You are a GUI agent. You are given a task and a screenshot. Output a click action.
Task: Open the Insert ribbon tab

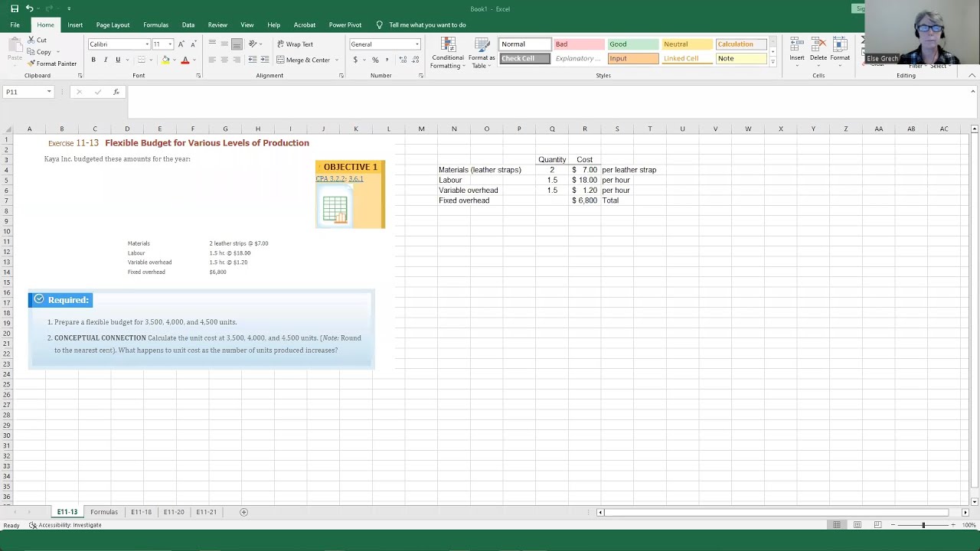point(75,24)
